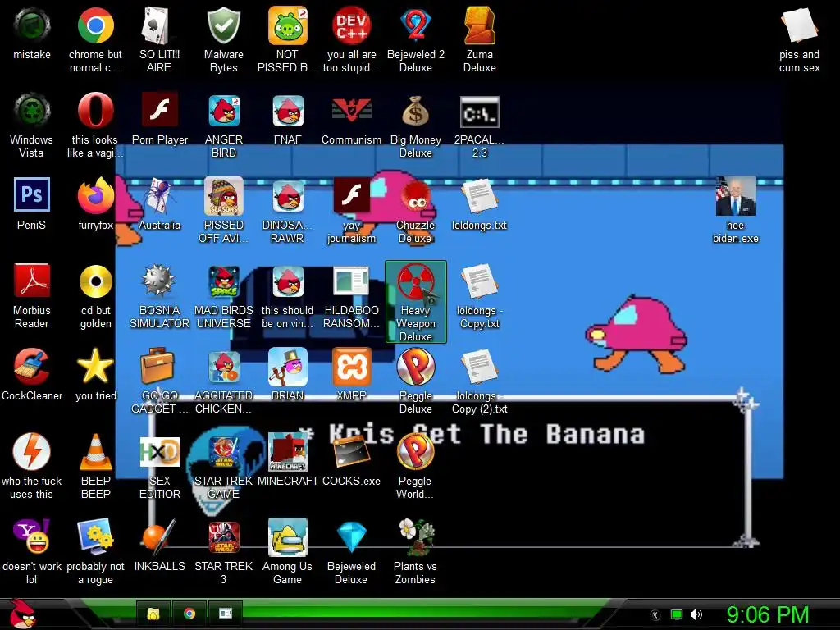The image size is (840, 630).
Task: Open the green pig "NOT PISSED B..." icon
Action: coord(288,25)
